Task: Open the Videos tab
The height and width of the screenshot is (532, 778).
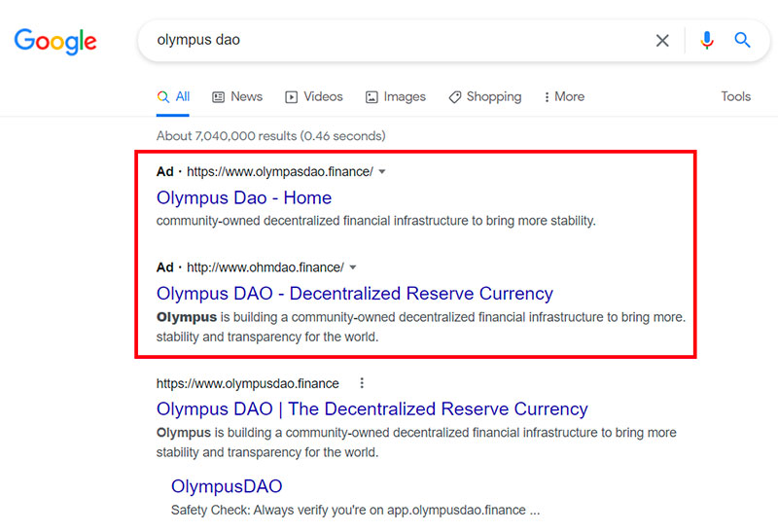Action: click(x=313, y=97)
